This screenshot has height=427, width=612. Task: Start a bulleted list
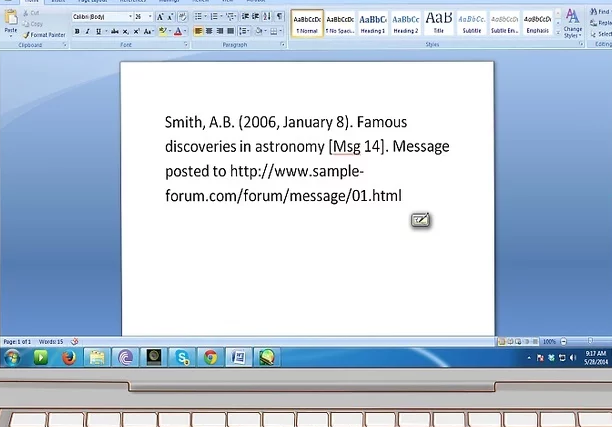tap(198, 16)
